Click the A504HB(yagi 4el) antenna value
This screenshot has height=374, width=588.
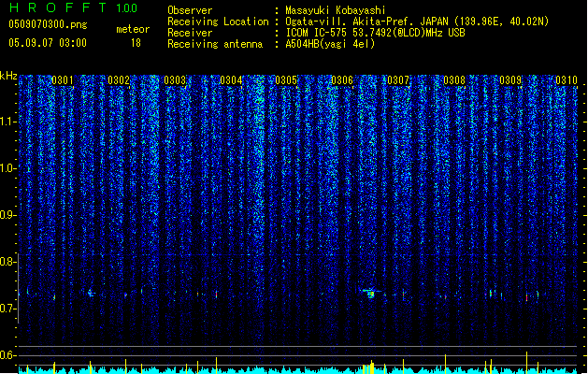coord(330,44)
